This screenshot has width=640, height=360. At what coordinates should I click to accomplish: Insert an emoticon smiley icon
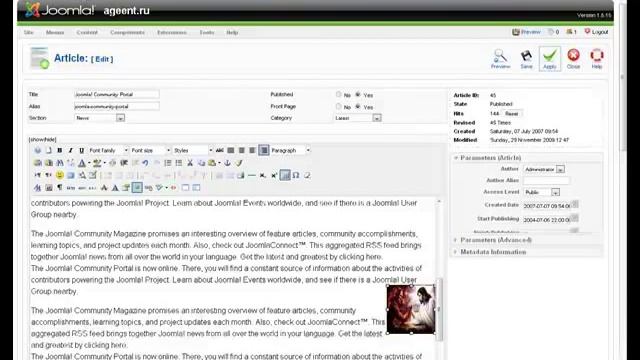coord(60,176)
